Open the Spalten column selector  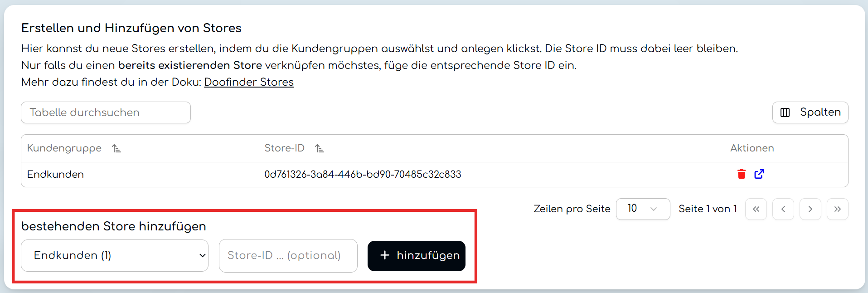(810, 112)
